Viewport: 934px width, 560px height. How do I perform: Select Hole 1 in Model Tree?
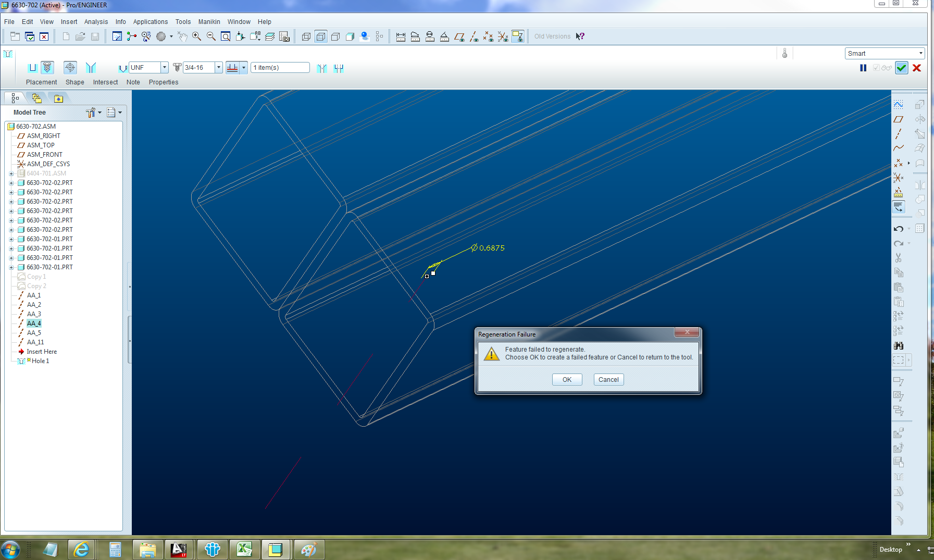(40, 361)
